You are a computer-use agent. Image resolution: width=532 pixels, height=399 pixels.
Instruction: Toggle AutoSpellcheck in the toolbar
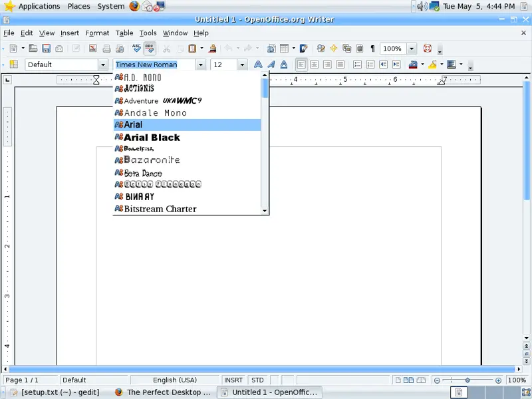(150, 49)
